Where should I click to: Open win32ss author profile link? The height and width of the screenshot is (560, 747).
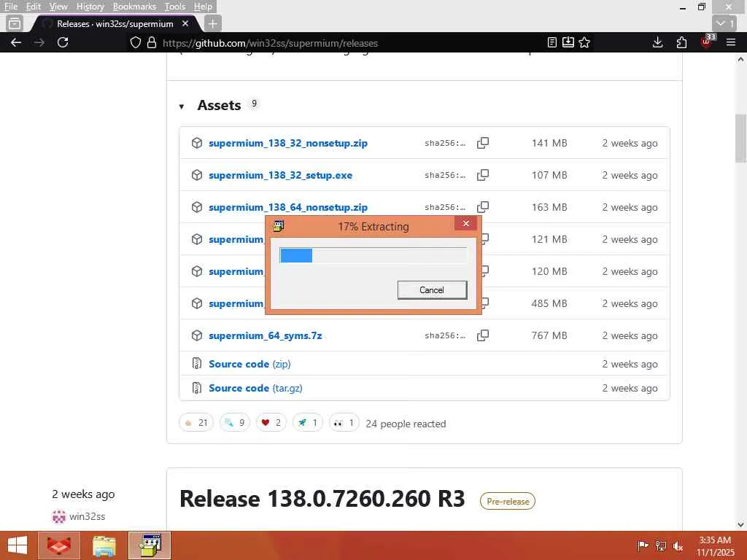pyautogui.click(x=88, y=516)
